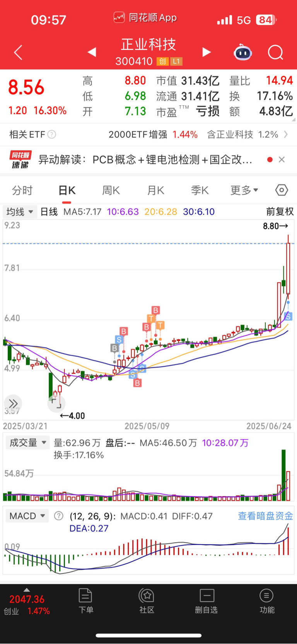Tap the back arrow in header
This screenshot has width=297, height=644.
click(x=18, y=52)
